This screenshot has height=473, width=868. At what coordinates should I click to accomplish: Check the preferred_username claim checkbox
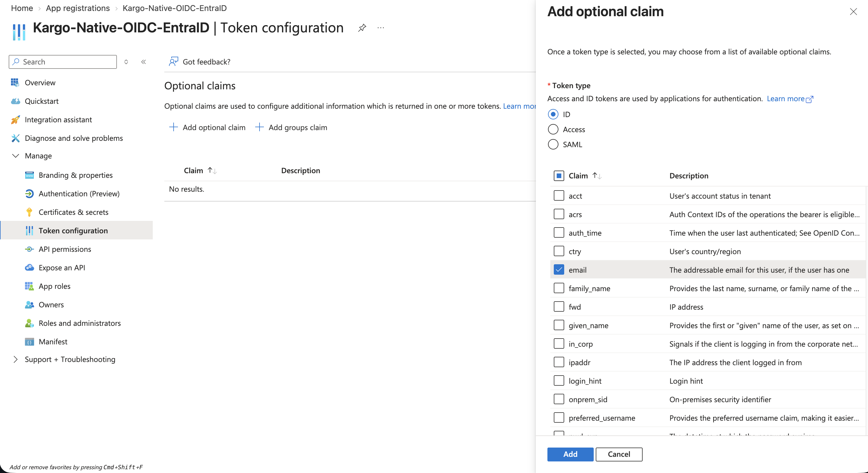(x=559, y=418)
